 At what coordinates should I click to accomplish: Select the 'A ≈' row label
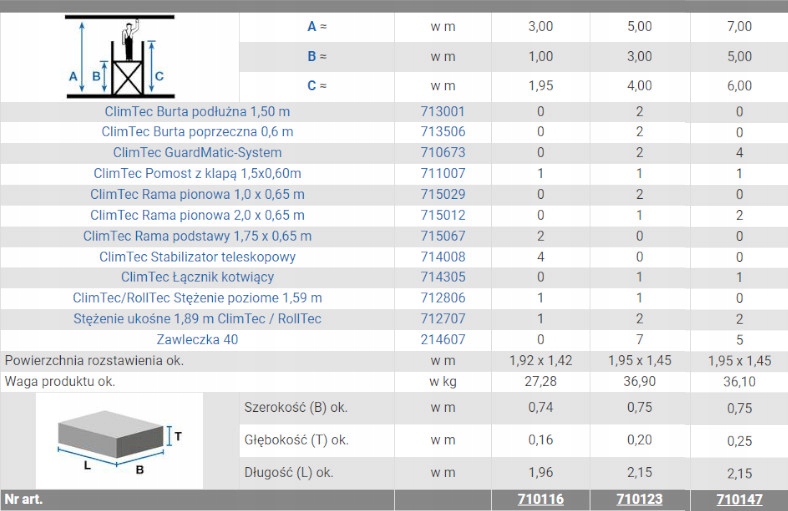(317, 27)
